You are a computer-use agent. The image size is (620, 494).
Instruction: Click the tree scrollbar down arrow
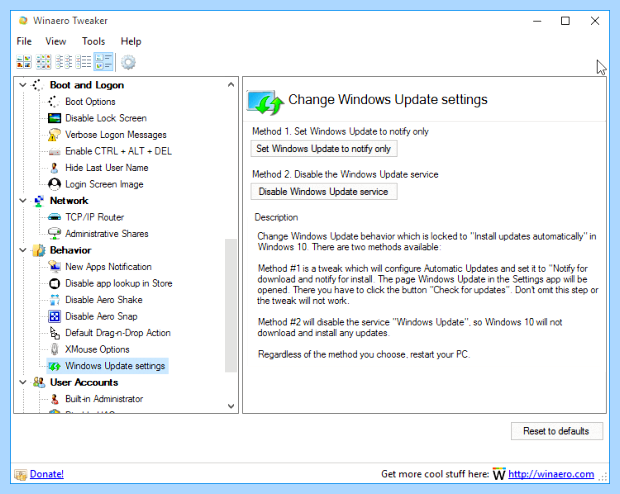pyautogui.click(x=231, y=406)
